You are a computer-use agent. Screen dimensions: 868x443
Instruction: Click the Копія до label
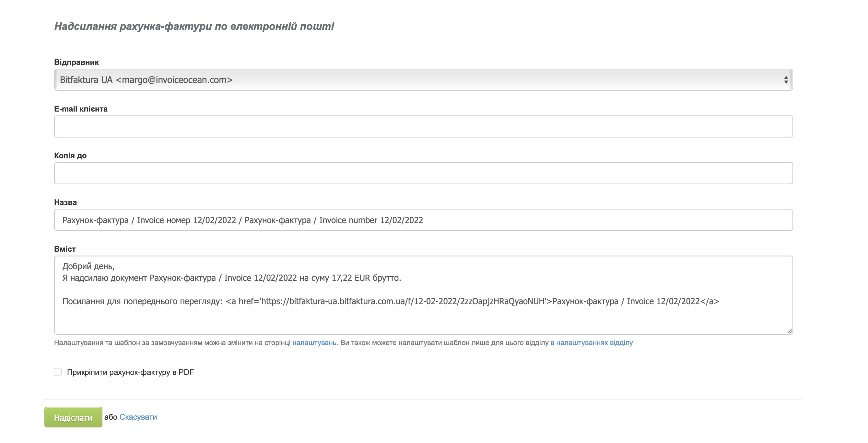70,156
